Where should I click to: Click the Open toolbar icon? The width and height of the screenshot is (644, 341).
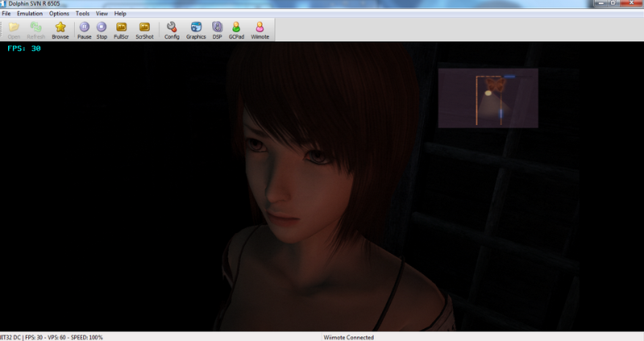tap(14, 31)
